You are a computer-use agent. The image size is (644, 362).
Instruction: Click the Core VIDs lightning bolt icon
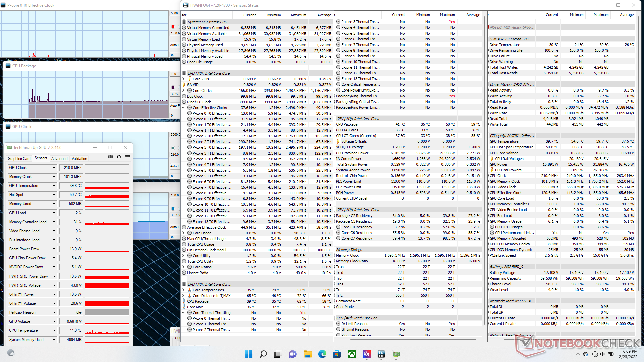[x=190, y=79]
